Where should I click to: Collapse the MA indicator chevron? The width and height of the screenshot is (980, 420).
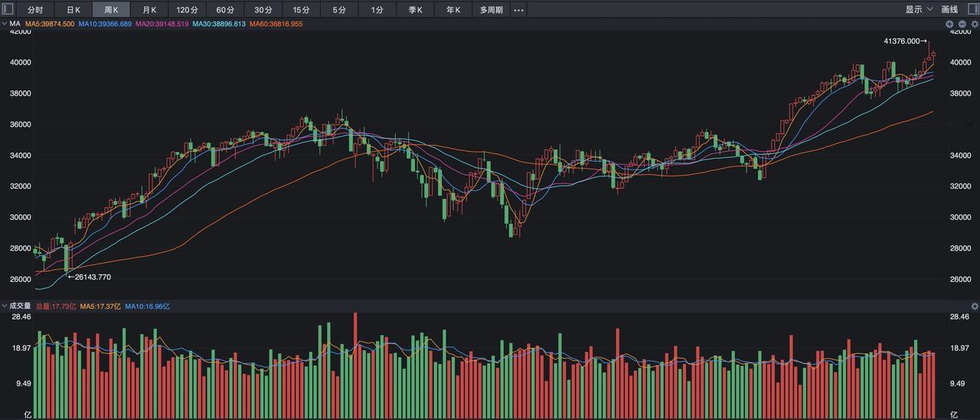click(x=5, y=24)
